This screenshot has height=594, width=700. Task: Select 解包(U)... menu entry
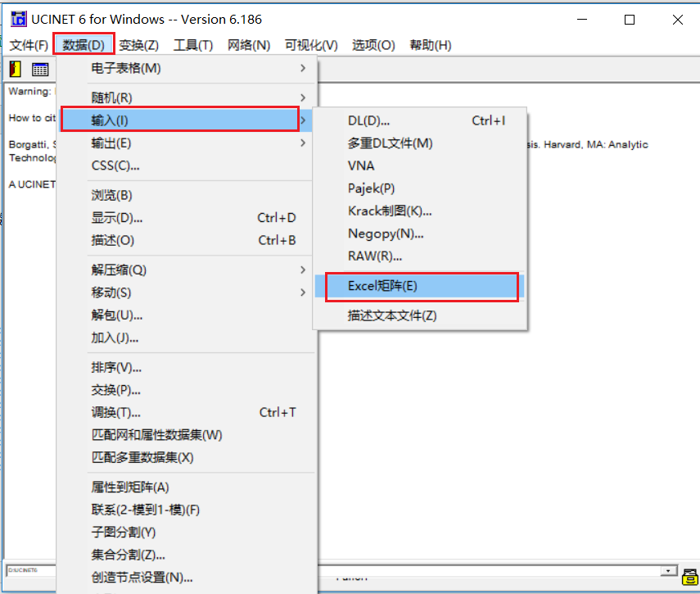point(186,315)
